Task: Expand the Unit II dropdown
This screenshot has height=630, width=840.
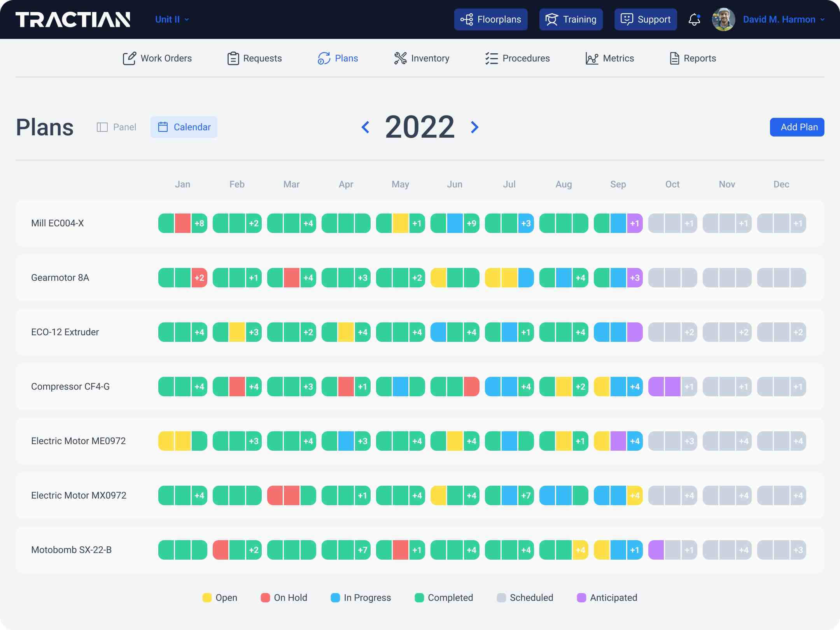Action: (x=172, y=19)
